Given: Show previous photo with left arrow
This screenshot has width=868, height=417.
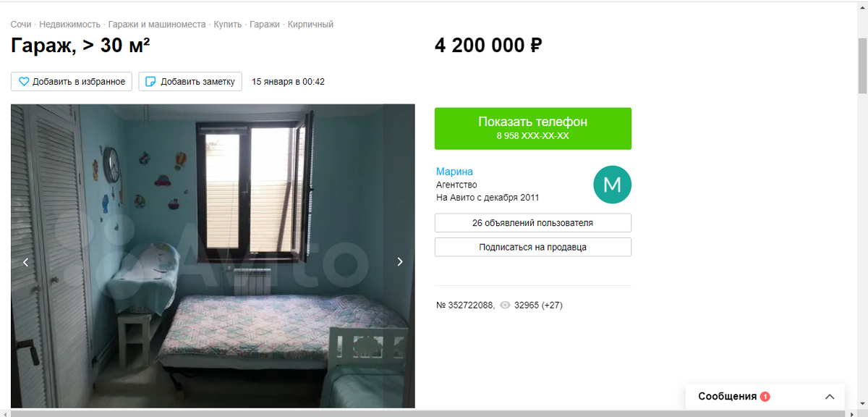Looking at the screenshot, I should [x=25, y=262].
